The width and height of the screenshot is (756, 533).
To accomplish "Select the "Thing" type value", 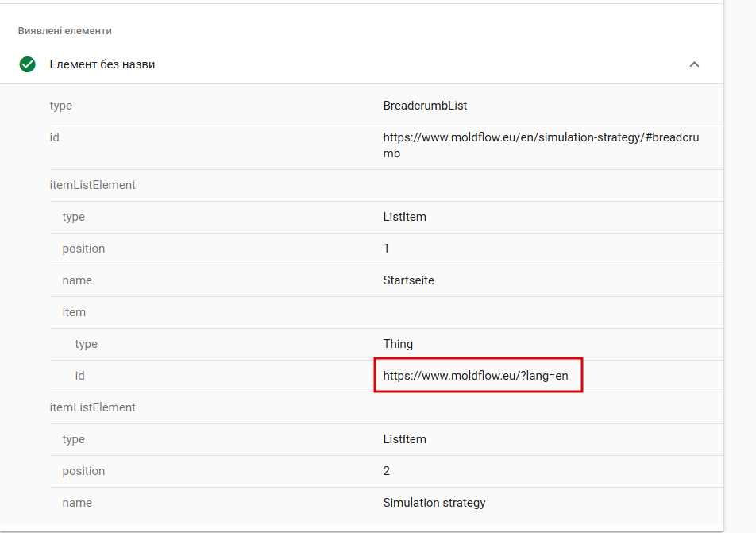I will point(398,344).
